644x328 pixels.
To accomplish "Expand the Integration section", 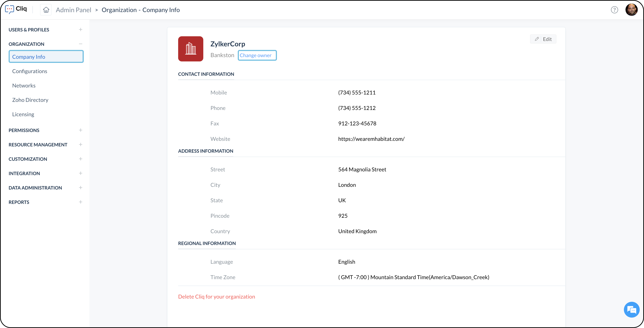I will click(x=80, y=173).
